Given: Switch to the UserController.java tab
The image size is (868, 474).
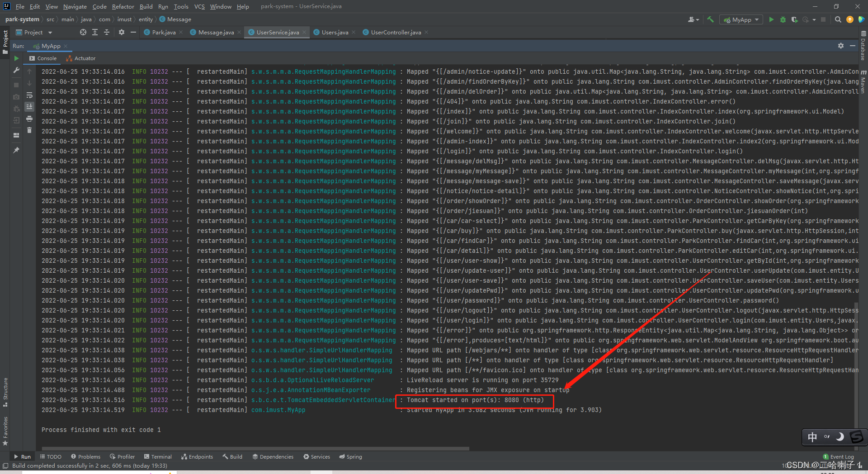Looking at the screenshot, I should [396, 32].
